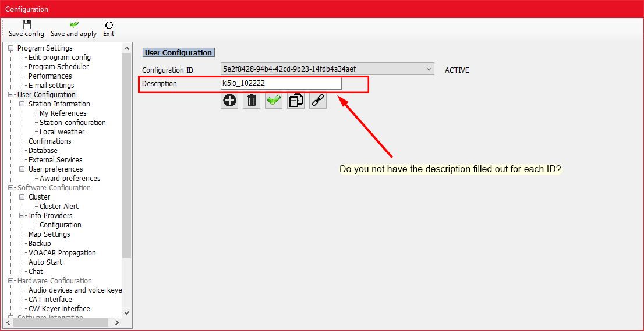644x331 pixels.
Task: Click the Exit power icon
Action: point(109,24)
